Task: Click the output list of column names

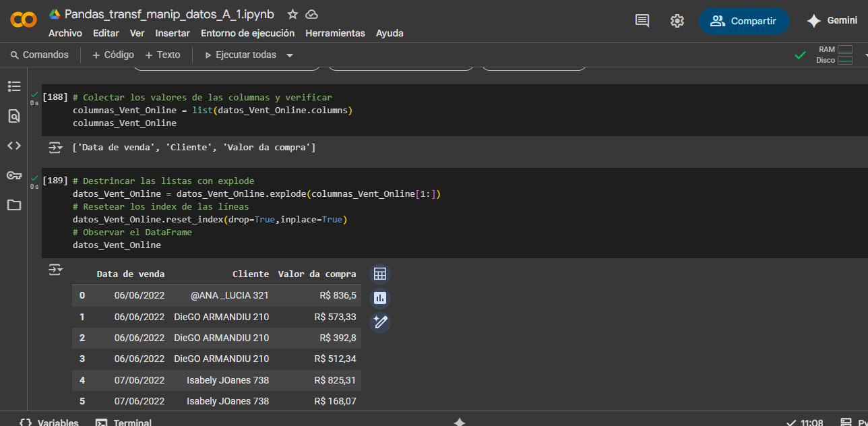Action: [x=194, y=147]
